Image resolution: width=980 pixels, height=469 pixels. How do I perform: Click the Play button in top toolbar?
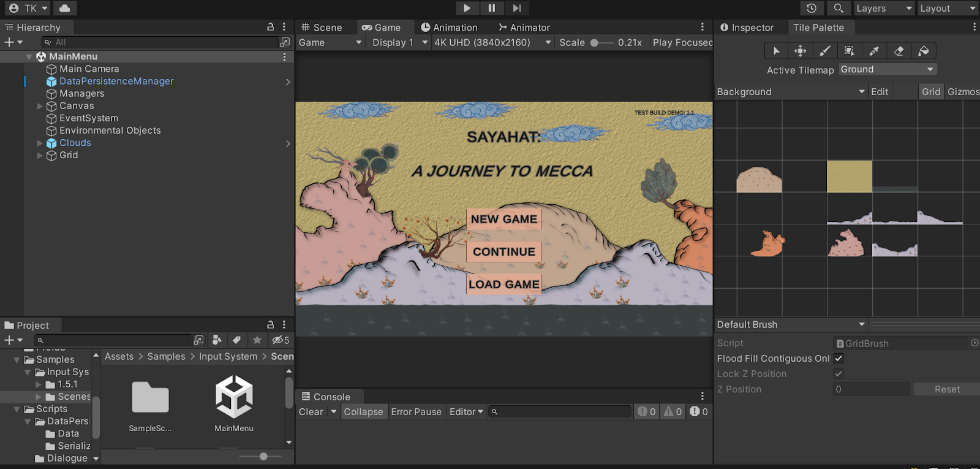pos(467,8)
